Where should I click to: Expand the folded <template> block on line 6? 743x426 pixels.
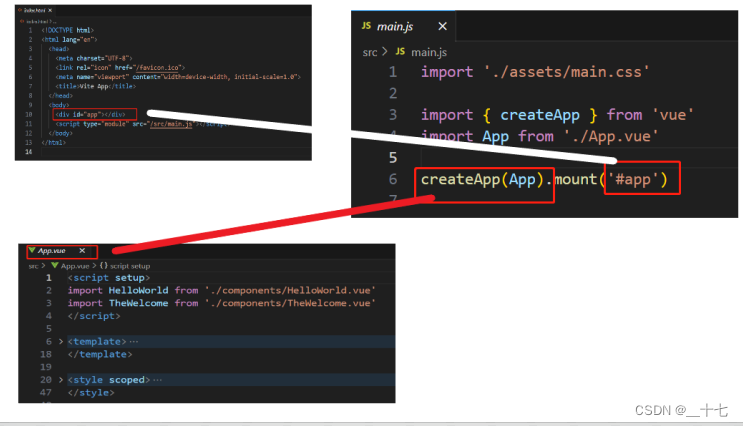click(x=61, y=342)
